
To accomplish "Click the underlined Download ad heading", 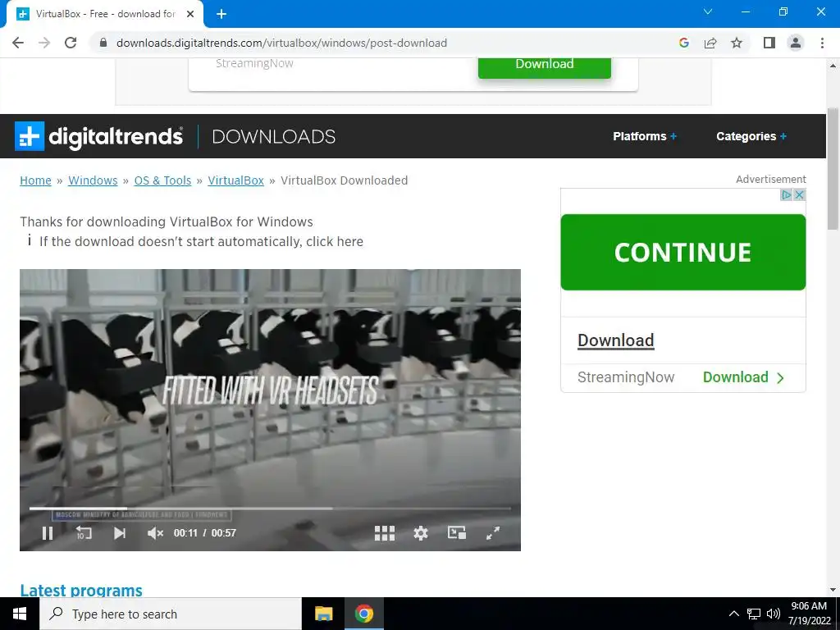I will point(615,340).
